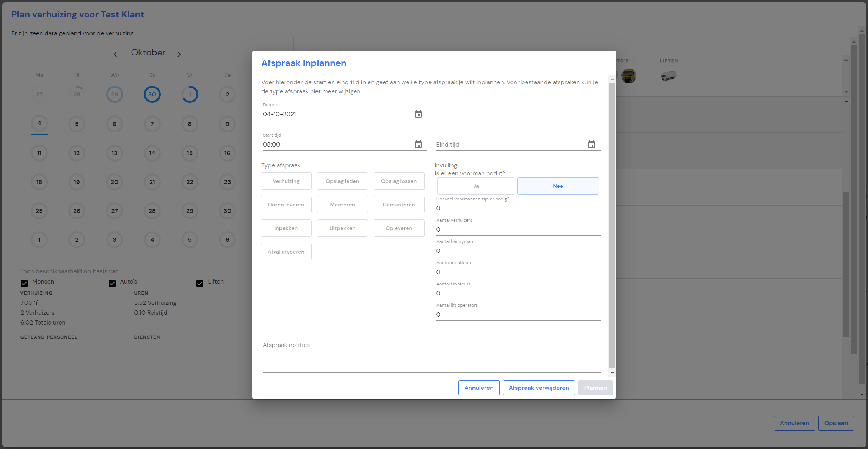The width and height of the screenshot is (868, 449).
Task: Open the Eind tijd picker icon
Action: [x=591, y=144]
